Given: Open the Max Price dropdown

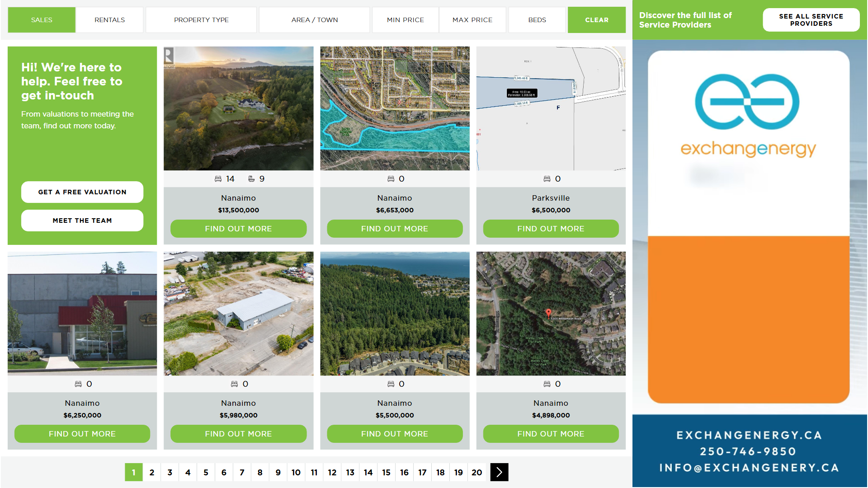Looking at the screenshot, I should coord(472,20).
